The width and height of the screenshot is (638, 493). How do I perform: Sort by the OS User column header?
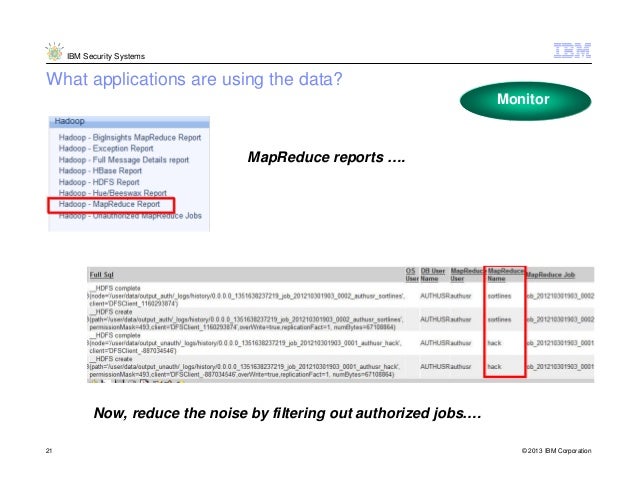click(412, 275)
